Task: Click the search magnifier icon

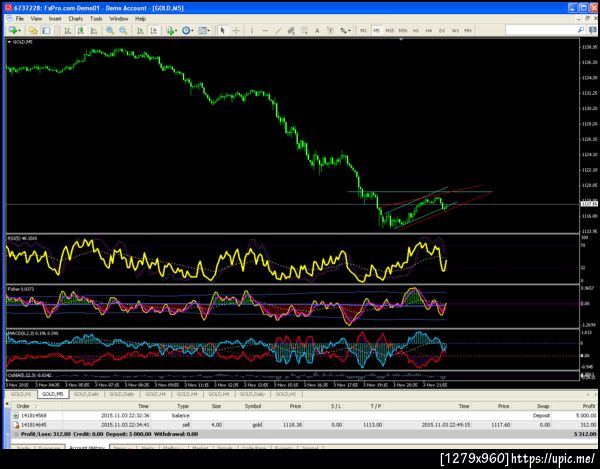Action: (x=581, y=30)
